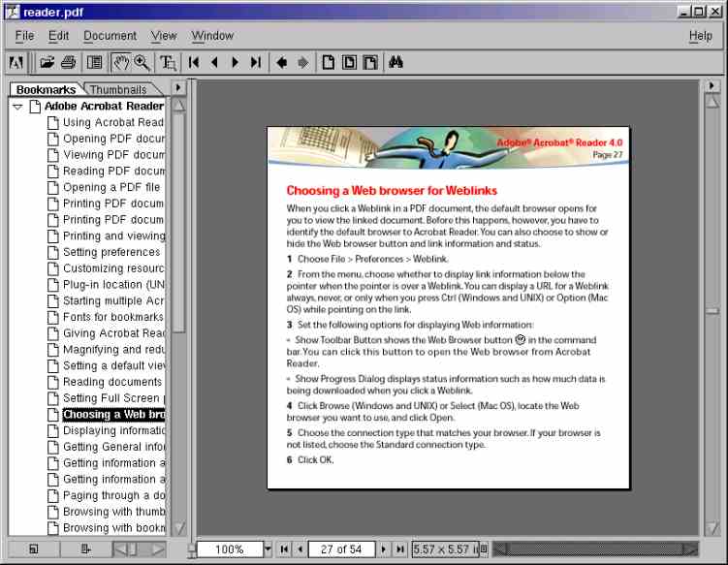Open the zoom percentage dropdown arrow

point(268,549)
